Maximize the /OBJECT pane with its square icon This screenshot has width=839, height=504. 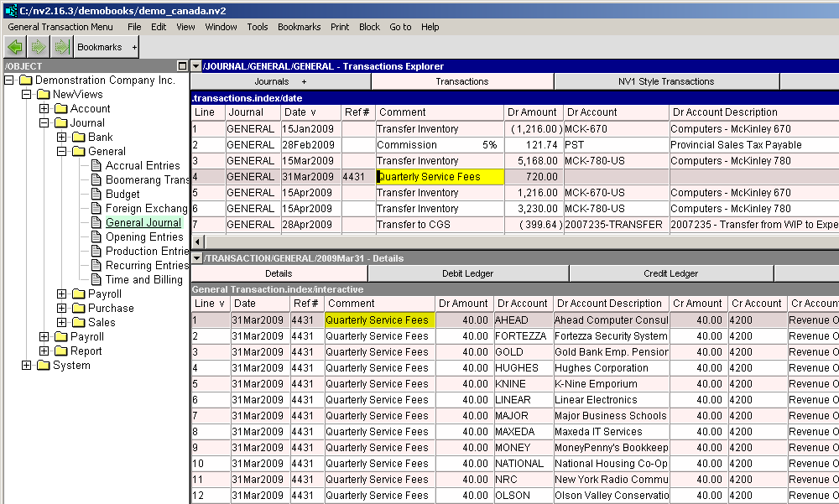pos(182,66)
